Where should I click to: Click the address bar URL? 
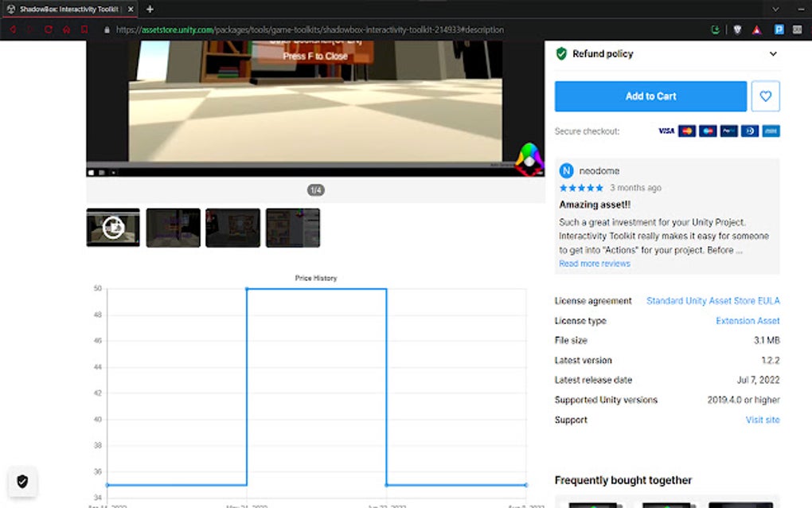pos(310,30)
